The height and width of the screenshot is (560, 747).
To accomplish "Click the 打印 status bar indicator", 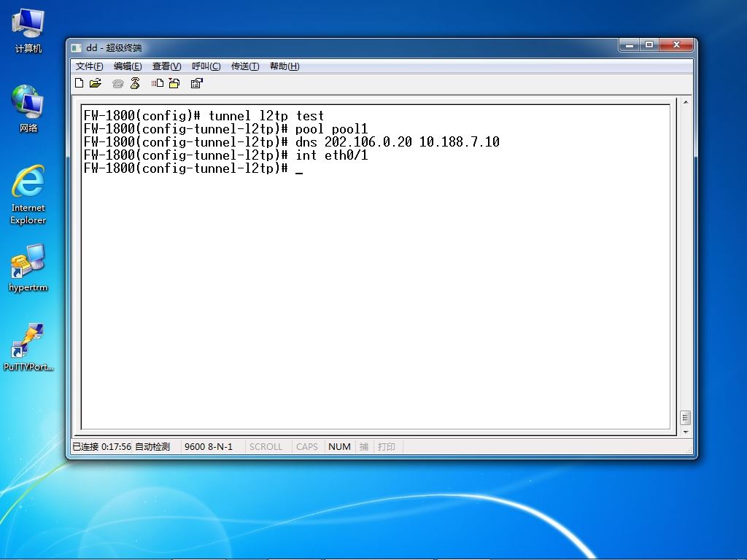I will point(387,447).
